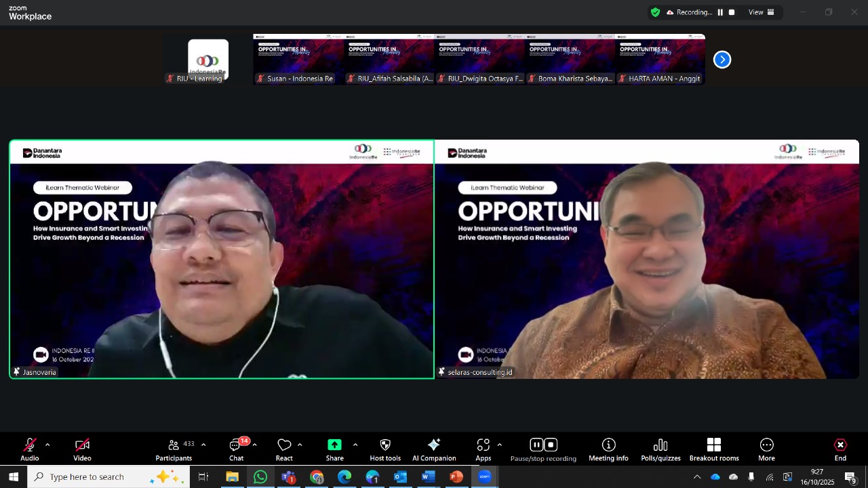Click the End meeting button
Viewport: 868px width, 488px height.
pyautogui.click(x=840, y=449)
